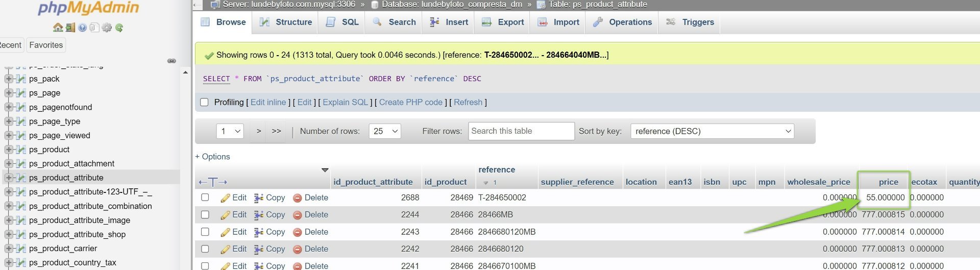Click the red Delete icon for row 2244
This screenshot has height=270, width=980.
pyautogui.click(x=297, y=215)
